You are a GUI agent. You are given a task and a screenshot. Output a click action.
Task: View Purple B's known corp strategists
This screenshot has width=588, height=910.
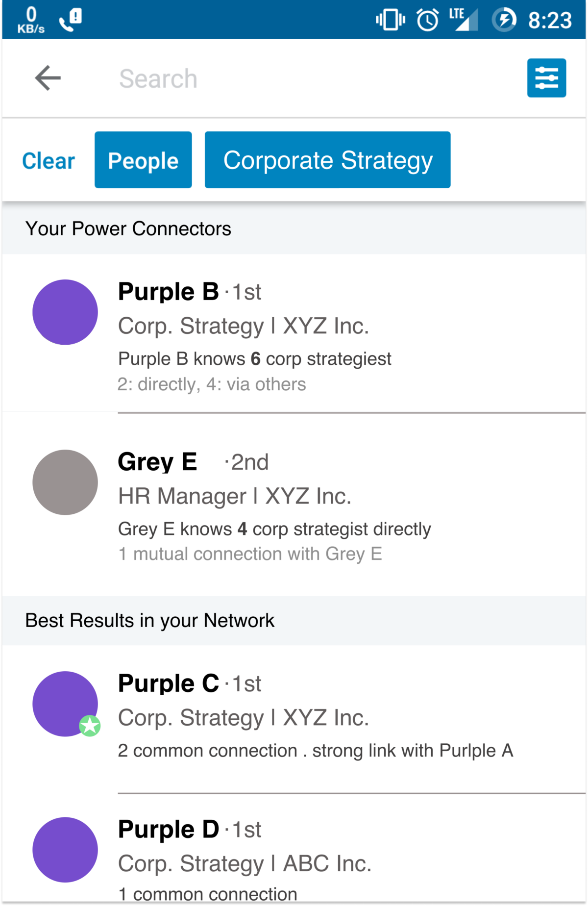point(255,359)
